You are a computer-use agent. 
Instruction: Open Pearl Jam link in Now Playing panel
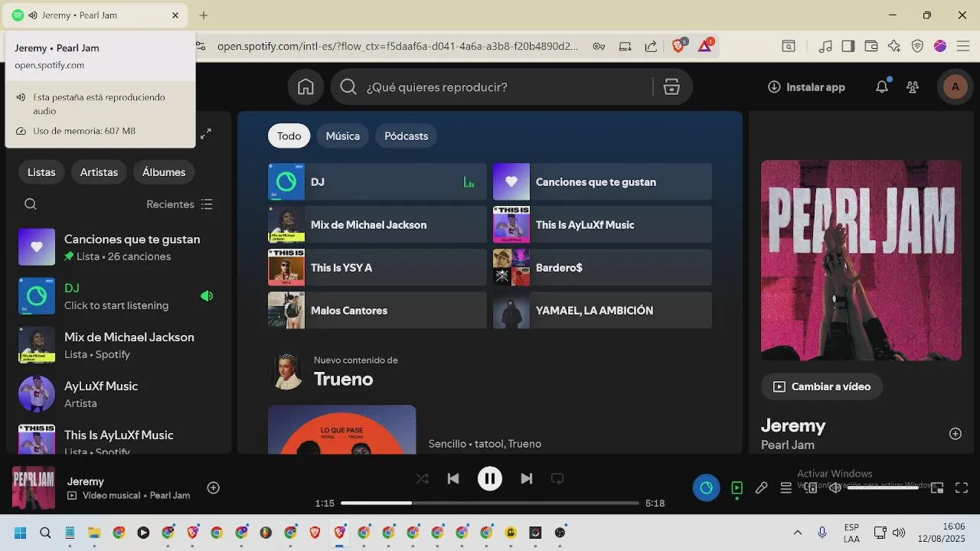click(788, 445)
